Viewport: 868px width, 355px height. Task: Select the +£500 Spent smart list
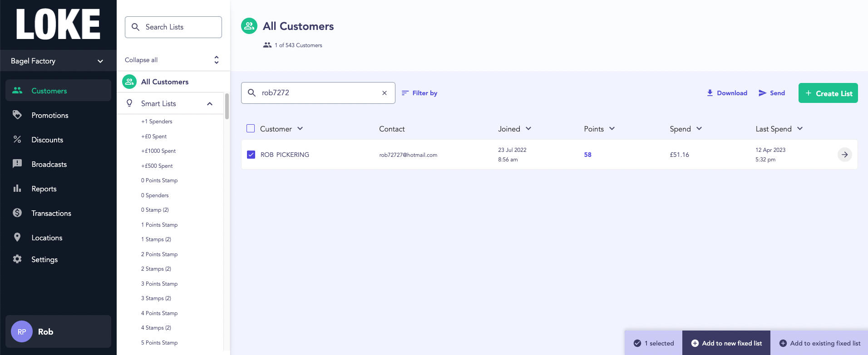[157, 166]
